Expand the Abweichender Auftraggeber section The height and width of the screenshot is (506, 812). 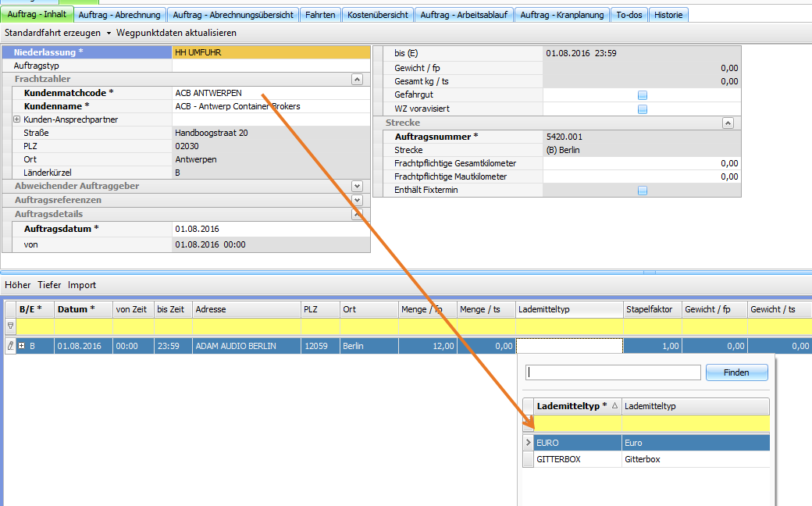(357, 187)
